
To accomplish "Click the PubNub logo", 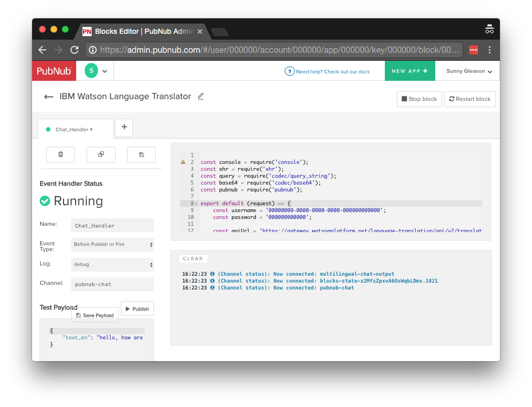I will pos(54,71).
